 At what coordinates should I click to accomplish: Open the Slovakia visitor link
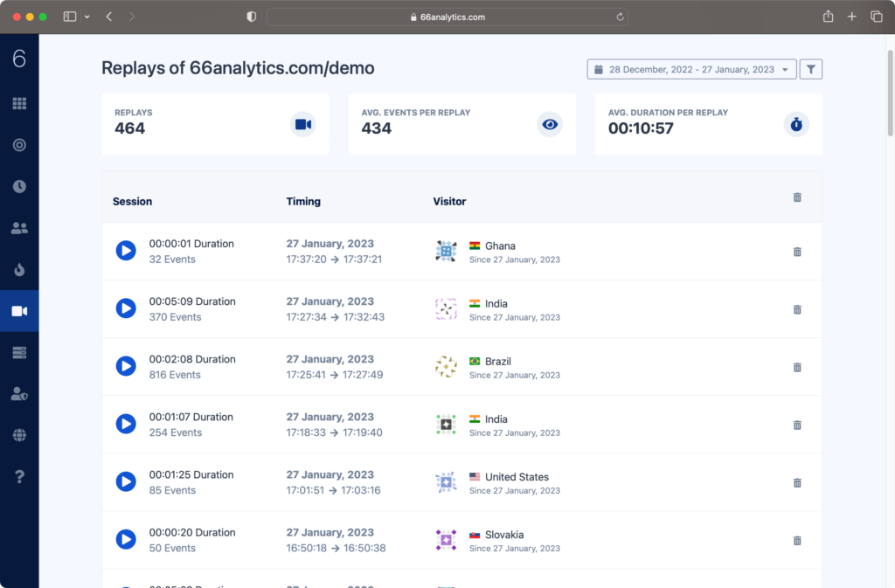(504, 535)
